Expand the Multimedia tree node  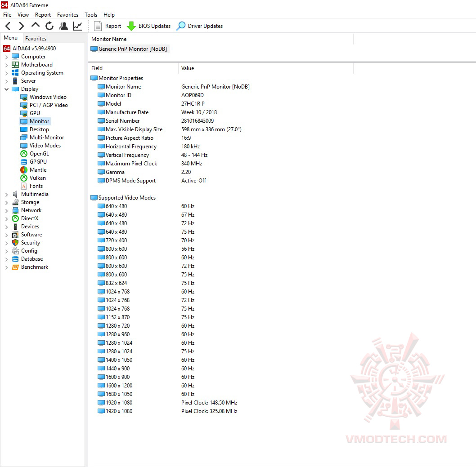6,194
